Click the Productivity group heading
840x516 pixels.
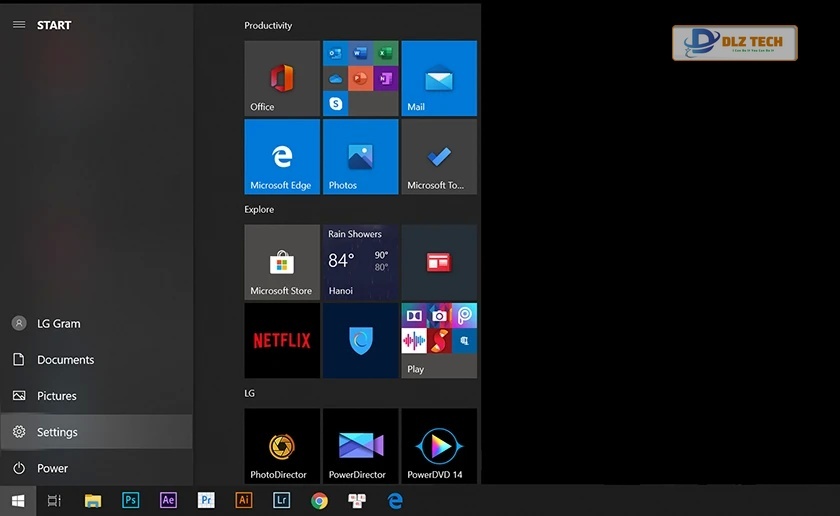tap(268, 25)
